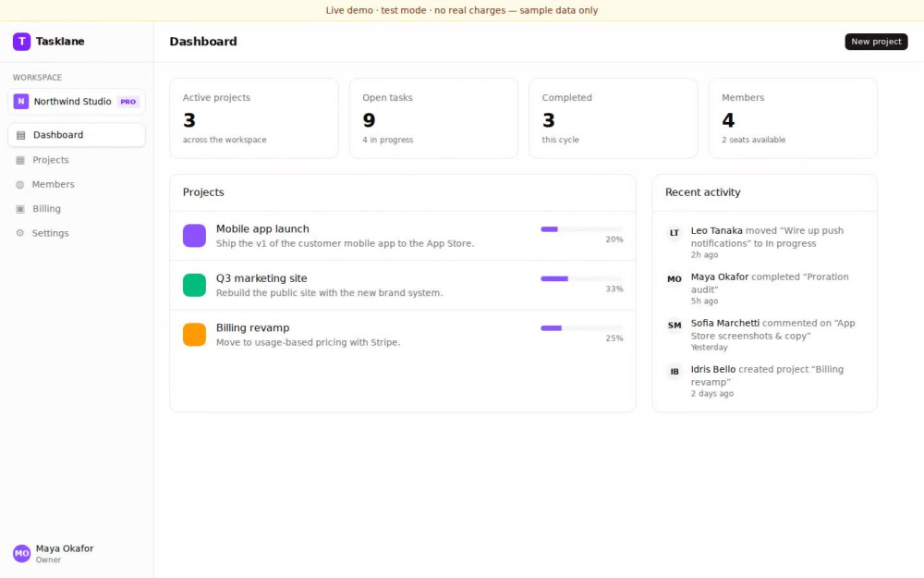924x578 pixels.
Task: Click the Tasklane brand name
Action: tap(60, 42)
